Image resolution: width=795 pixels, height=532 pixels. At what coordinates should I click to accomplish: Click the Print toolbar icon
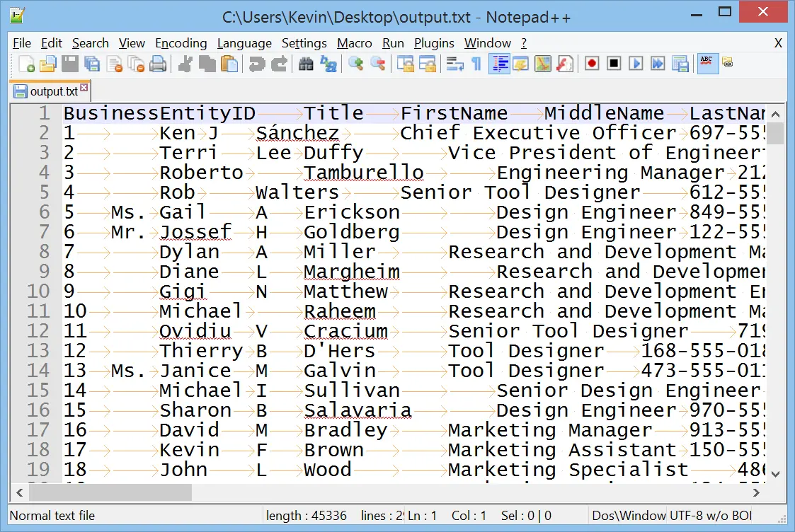point(158,64)
